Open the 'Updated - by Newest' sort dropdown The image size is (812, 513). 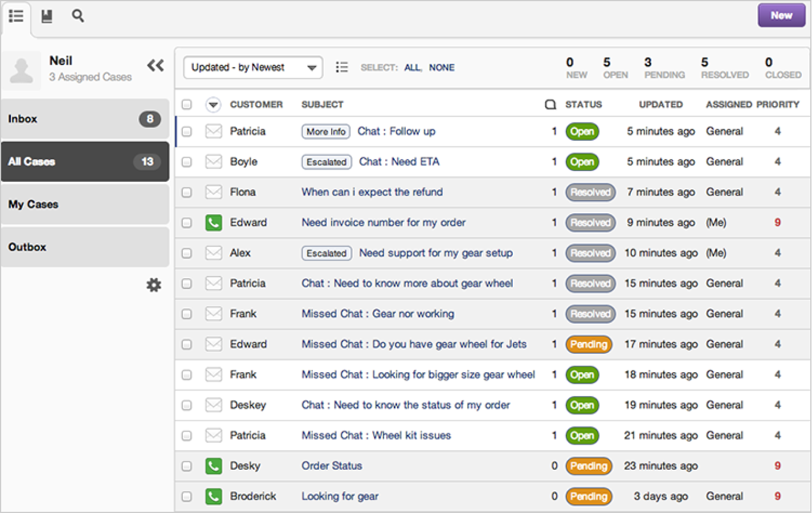[253, 67]
